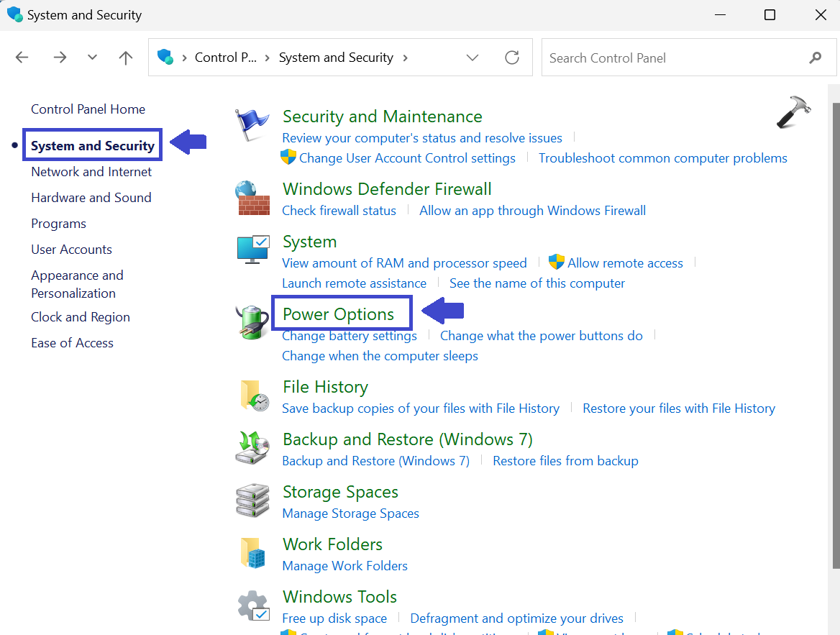The image size is (840, 635).
Task: Open the recent locations dropdown arrow
Action: (92, 58)
